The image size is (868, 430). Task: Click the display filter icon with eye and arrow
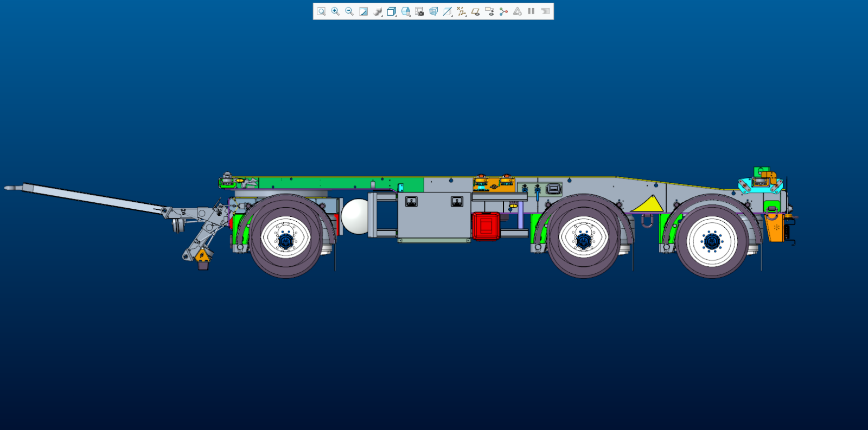(489, 11)
